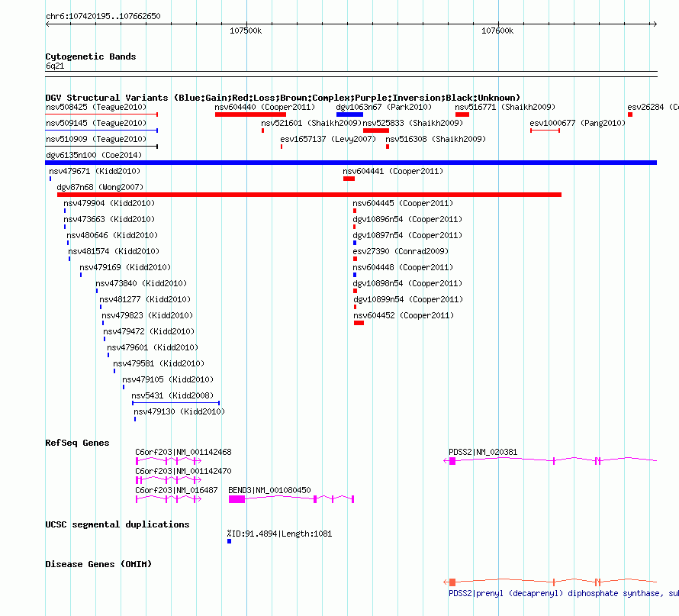The image size is (679, 616).
Task: Click the nsv516308 (Shaikh2009) label
Action: [436, 139]
